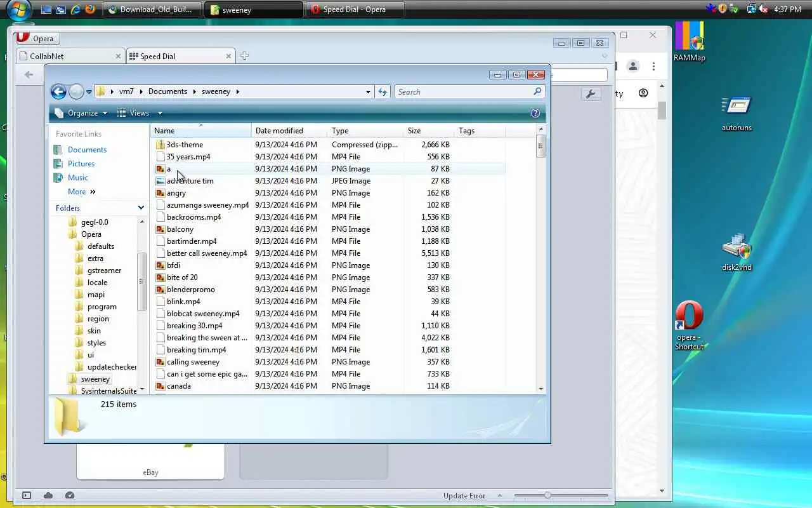Adjust the Opera zoom slider
Viewport: 812px width, 508px height.
tap(547, 495)
